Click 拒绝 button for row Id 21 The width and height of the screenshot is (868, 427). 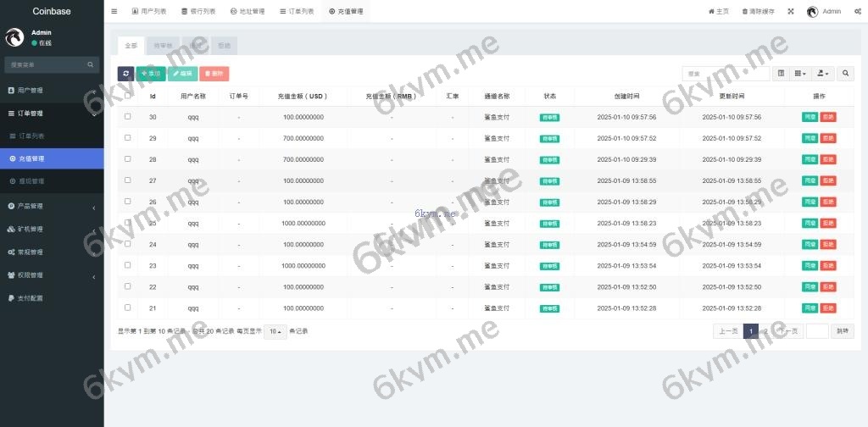pos(828,308)
